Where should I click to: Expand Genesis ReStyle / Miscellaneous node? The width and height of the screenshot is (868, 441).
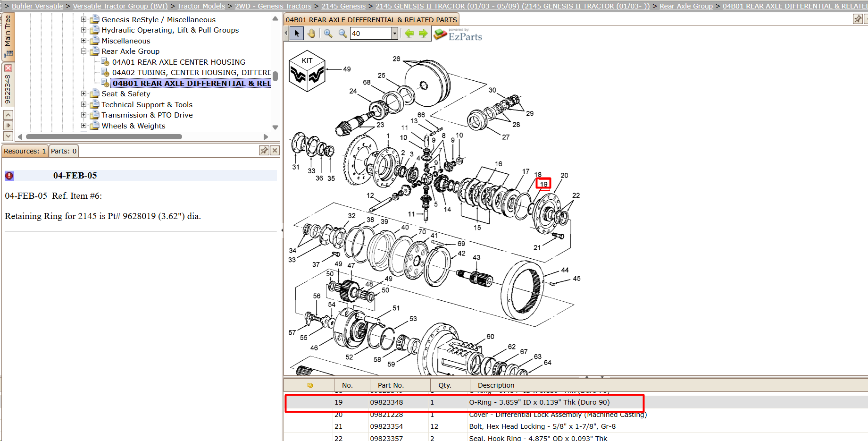[x=83, y=19]
